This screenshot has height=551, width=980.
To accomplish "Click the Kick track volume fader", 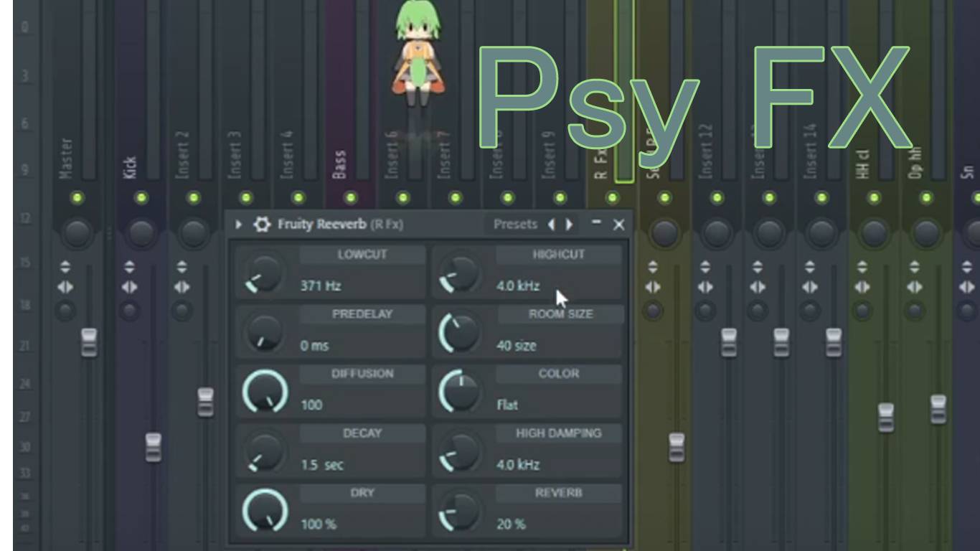I will tap(153, 447).
